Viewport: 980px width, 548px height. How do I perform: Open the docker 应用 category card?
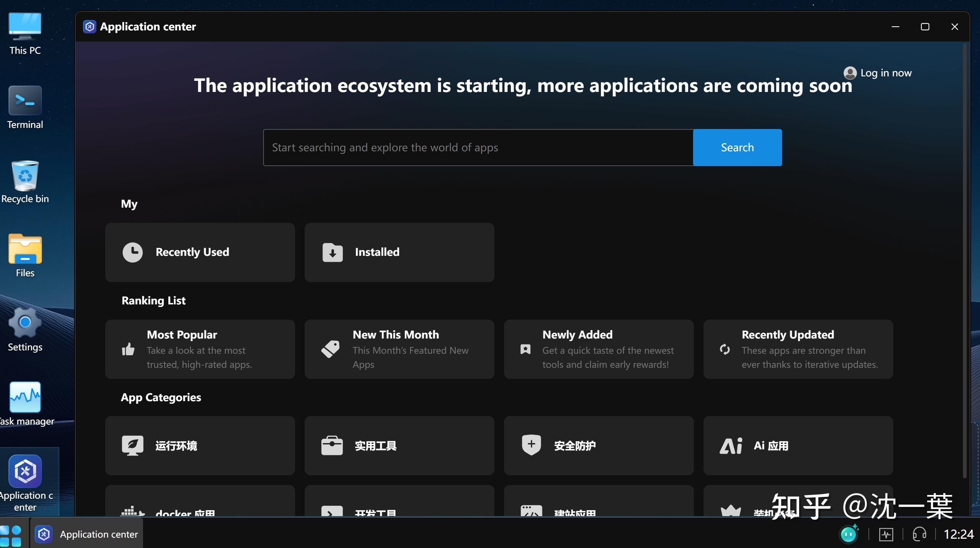coord(200,502)
